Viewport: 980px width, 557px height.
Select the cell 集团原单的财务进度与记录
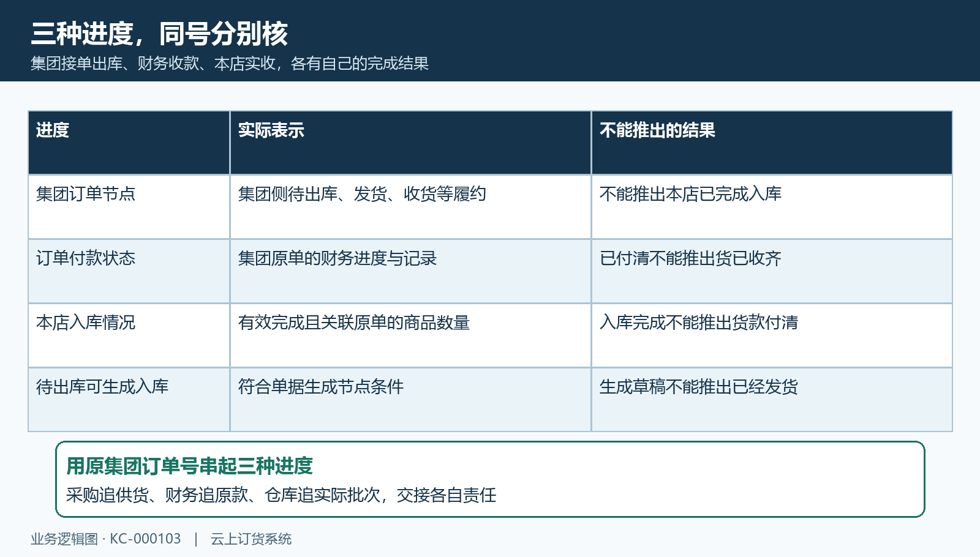point(410,271)
